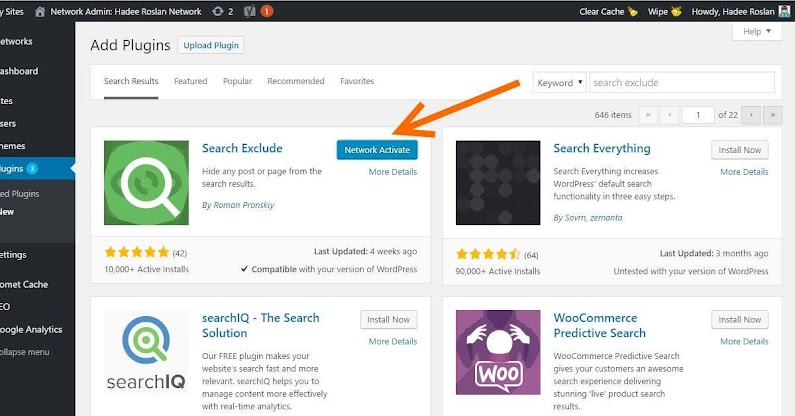Open More Details for Search Everything
Image resolution: width=795 pixels, height=416 pixels.
tap(744, 172)
